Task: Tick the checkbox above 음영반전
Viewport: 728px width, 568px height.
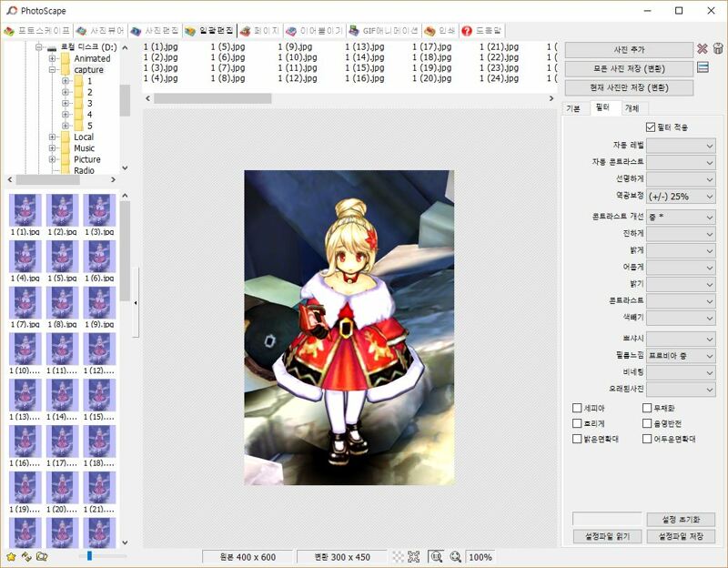Action: (x=647, y=408)
